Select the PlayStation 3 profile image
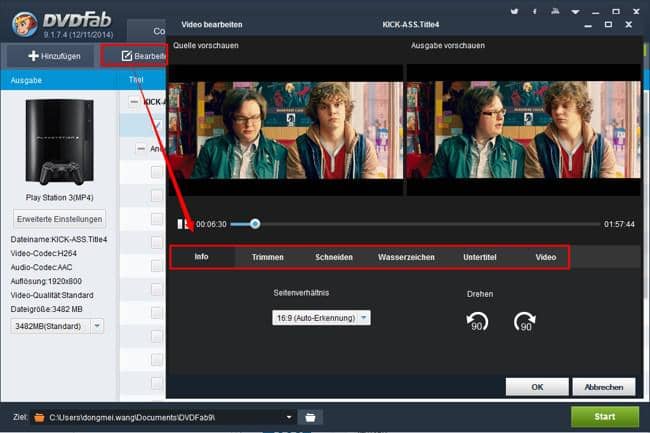Screen dimensions: 650x433 click(x=60, y=142)
